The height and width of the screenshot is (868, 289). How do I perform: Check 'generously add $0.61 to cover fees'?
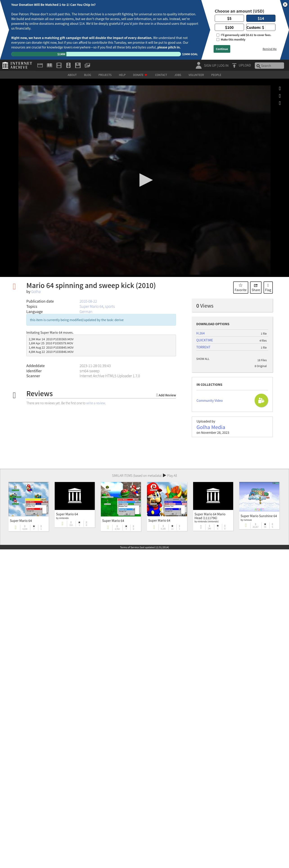218,35
